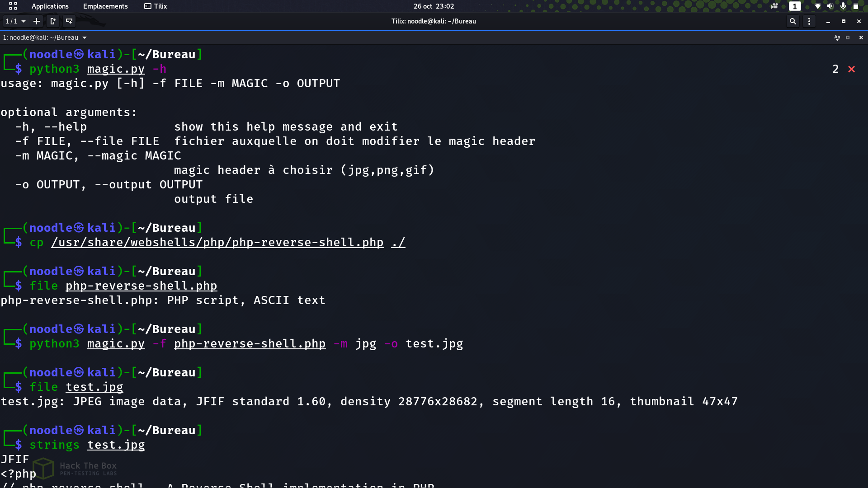The width and height of the screenshot is (868, 488).
Task: Open the Emplacements menu
Action: (105, 6)
